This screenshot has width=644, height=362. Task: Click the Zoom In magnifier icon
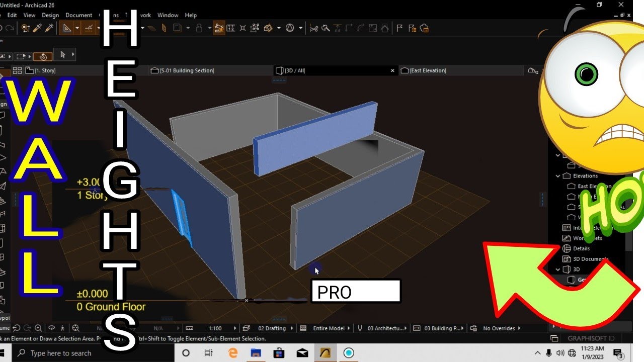click(x=37, y=328)
